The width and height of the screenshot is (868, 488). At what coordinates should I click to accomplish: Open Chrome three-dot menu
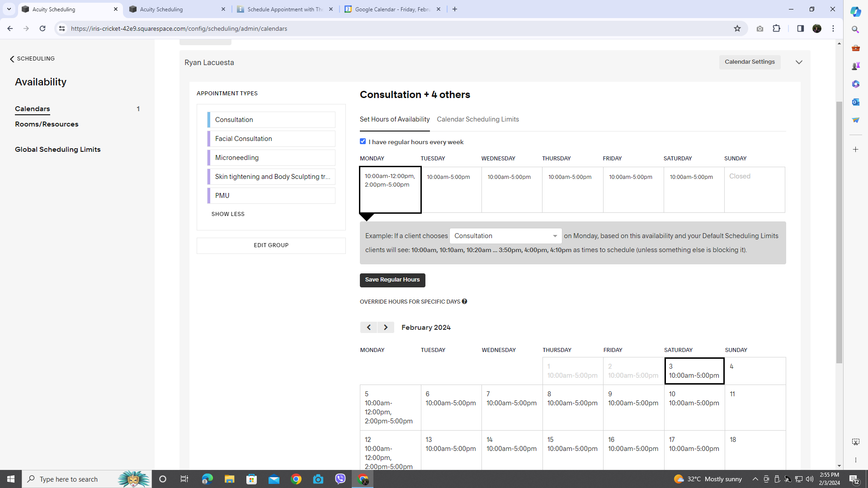pos(833,28)
